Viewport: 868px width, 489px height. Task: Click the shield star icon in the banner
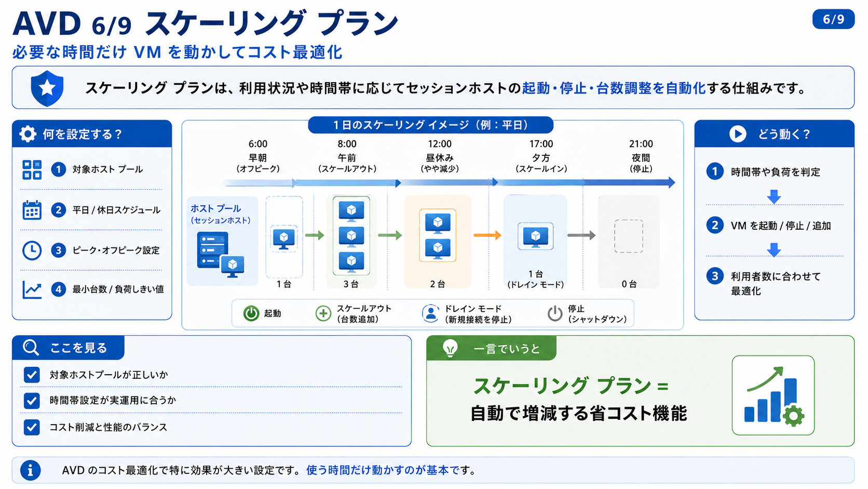[x=47, y=88]
